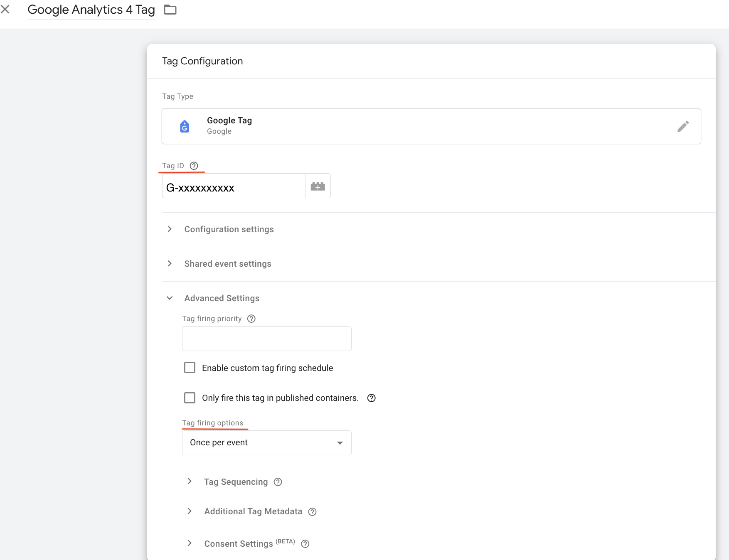Click the pencil icon to edit tag type
Viewport: 729px width, 560px height.
coord(683,126)
